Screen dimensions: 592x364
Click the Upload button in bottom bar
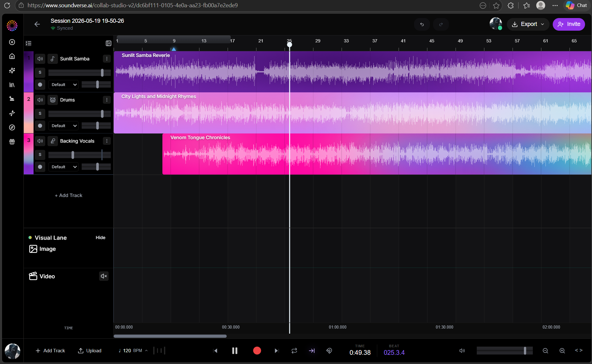90,351
